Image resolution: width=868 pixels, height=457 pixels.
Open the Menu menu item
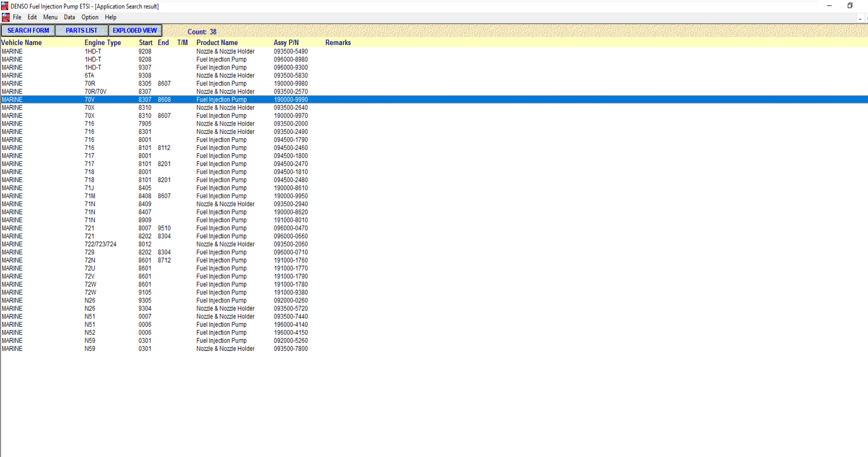click(51, 17)
